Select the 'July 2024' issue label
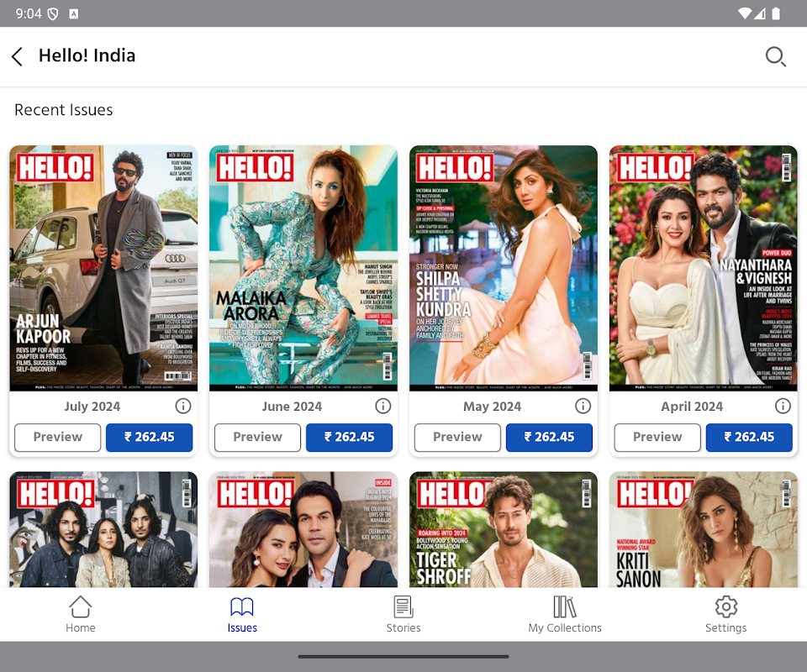Screen dimensions: 807x672 point(92,407)
